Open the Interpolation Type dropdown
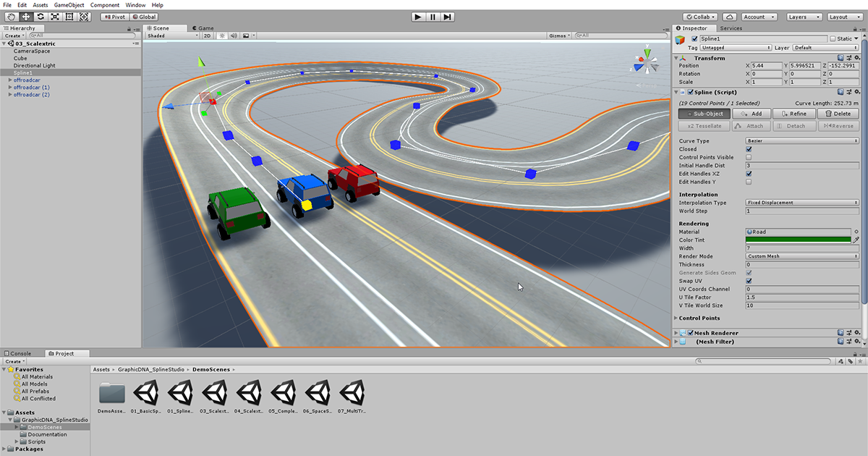This screenshot has height=456, width=868. coord(801,203)
